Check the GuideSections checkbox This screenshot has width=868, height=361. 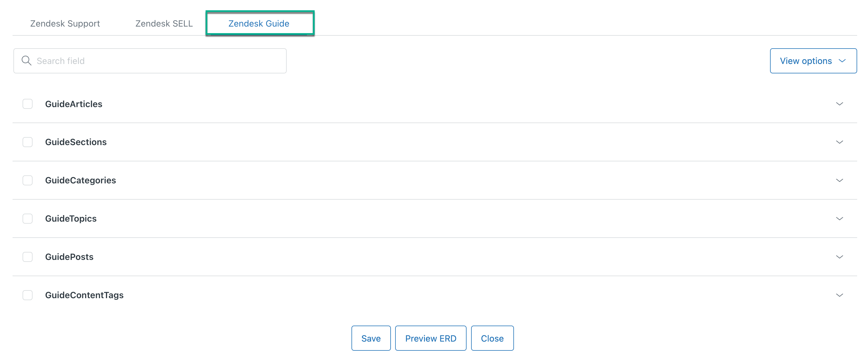pos(27,142)
